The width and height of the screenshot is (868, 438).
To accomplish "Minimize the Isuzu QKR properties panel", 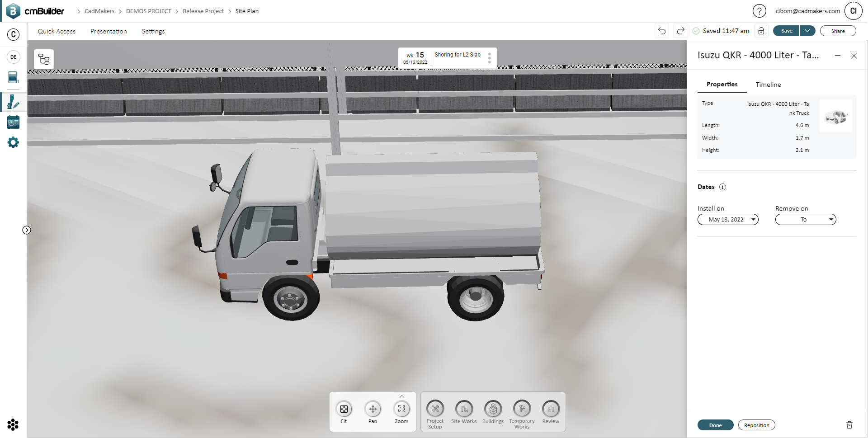I will 838,56.
